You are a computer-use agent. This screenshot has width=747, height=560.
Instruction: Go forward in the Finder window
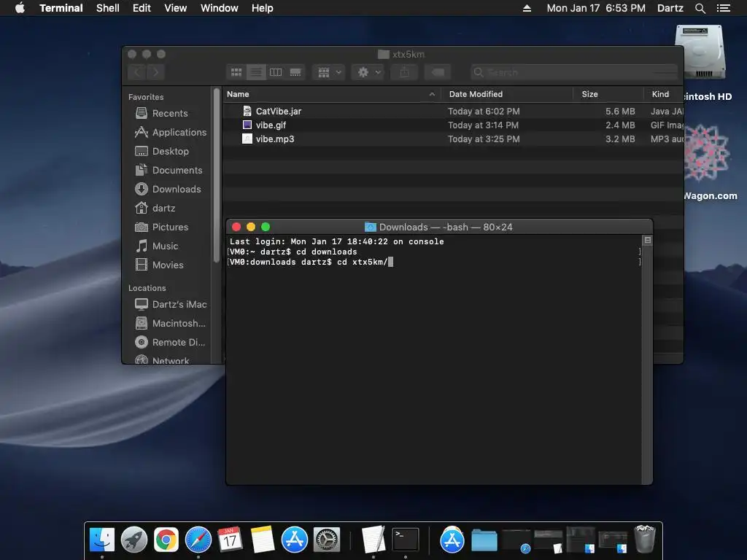pyautogui.click(x=155, y=72)
